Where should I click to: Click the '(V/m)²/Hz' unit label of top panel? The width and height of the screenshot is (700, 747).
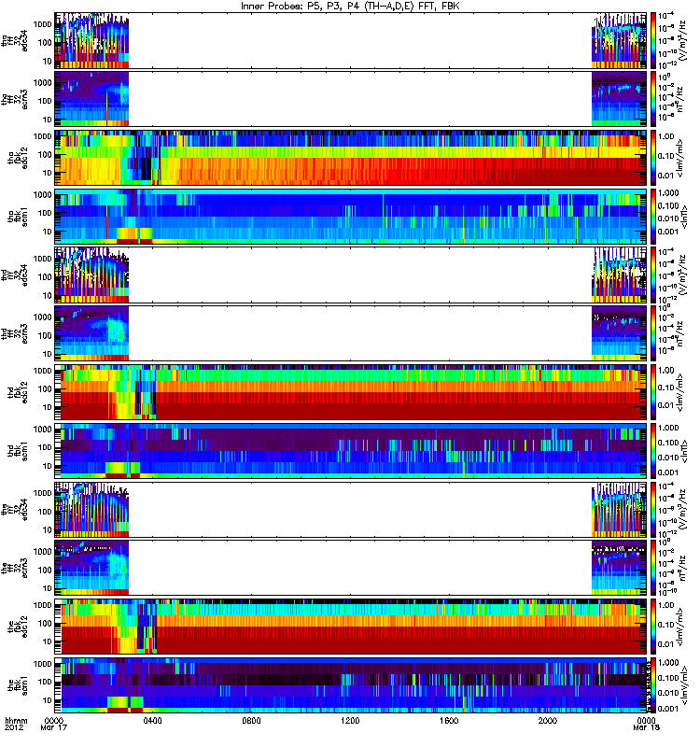(683, 40)
